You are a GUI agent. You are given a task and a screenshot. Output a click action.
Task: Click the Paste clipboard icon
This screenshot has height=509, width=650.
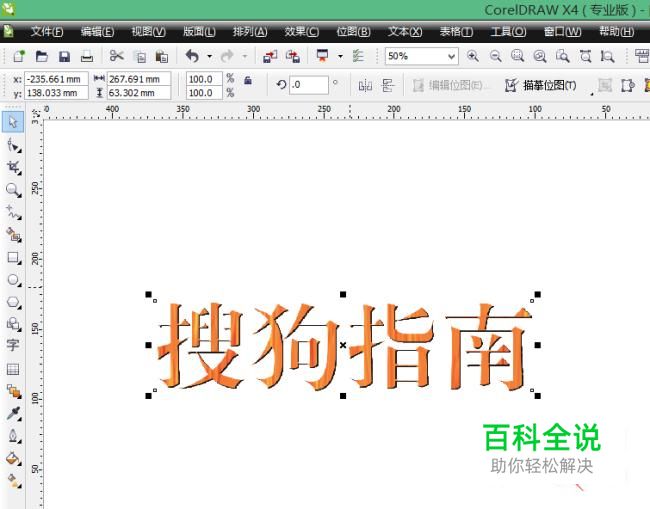(x=162, y=56)
